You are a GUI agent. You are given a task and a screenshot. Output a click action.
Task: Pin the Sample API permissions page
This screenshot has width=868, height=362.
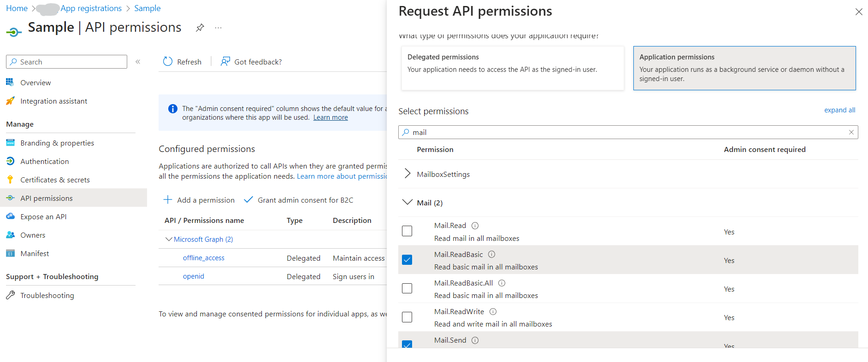(x=200, y=28)
